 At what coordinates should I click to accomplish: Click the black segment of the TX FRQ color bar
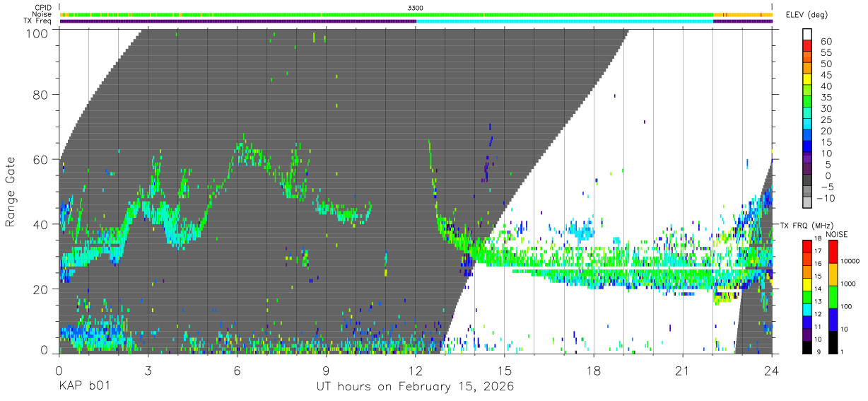tap(807, 346)
